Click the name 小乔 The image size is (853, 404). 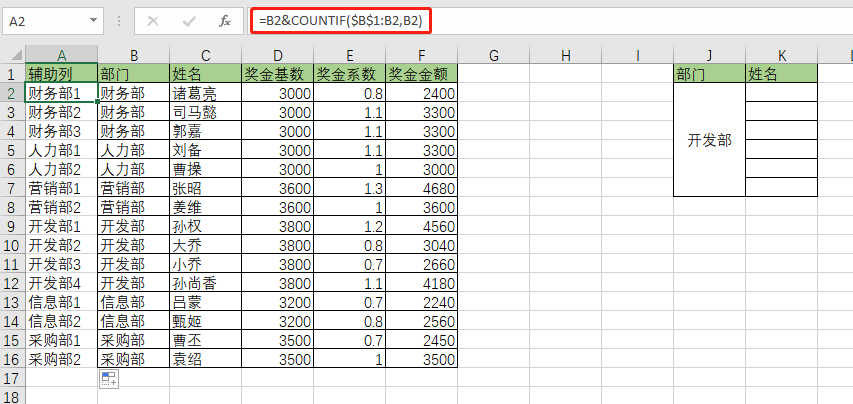point(187,264)
